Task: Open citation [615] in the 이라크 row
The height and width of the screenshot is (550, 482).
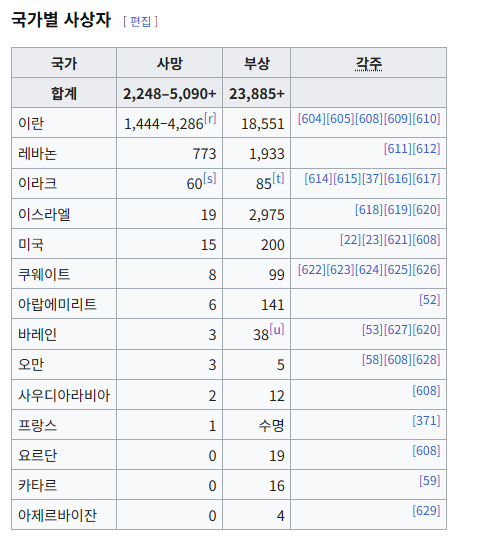Action: point(347,179)
